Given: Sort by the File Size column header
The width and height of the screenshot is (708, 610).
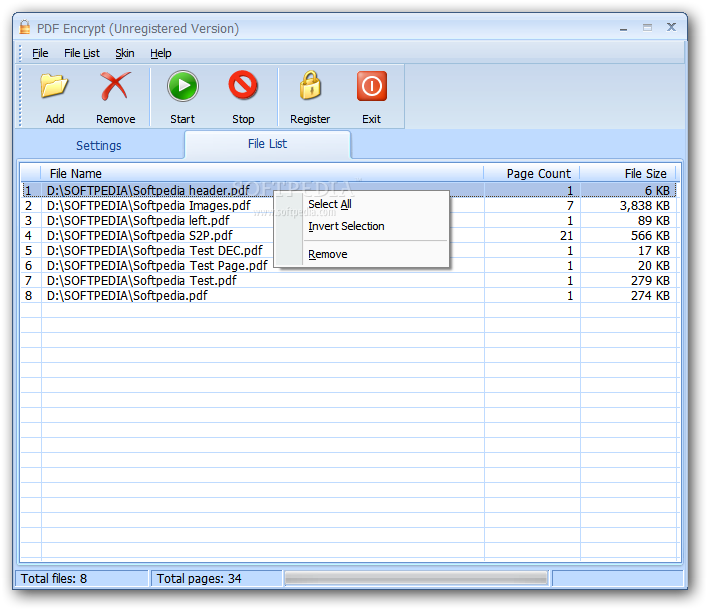Looking at the screenshot, I should (x=628, y=173).
